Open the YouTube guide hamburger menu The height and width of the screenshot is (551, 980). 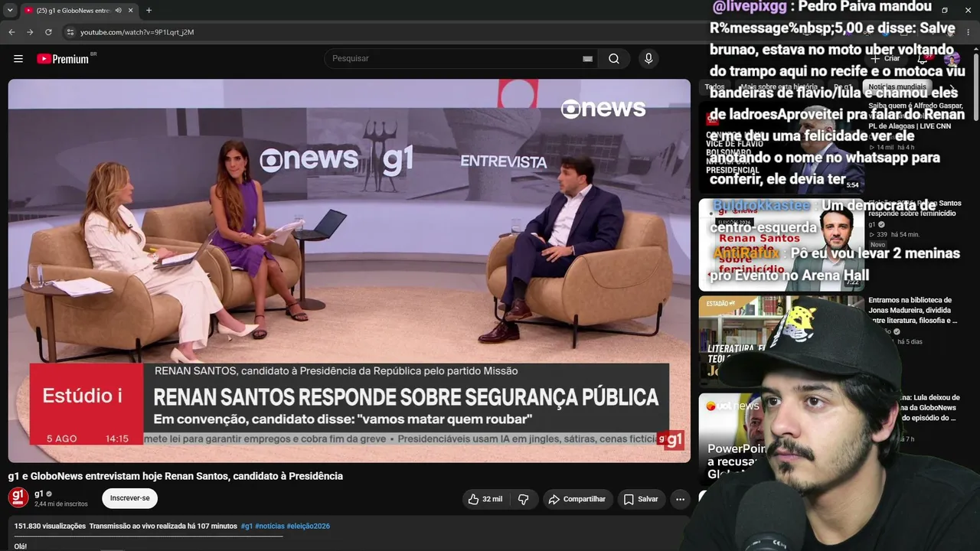(x=18, y=59)
